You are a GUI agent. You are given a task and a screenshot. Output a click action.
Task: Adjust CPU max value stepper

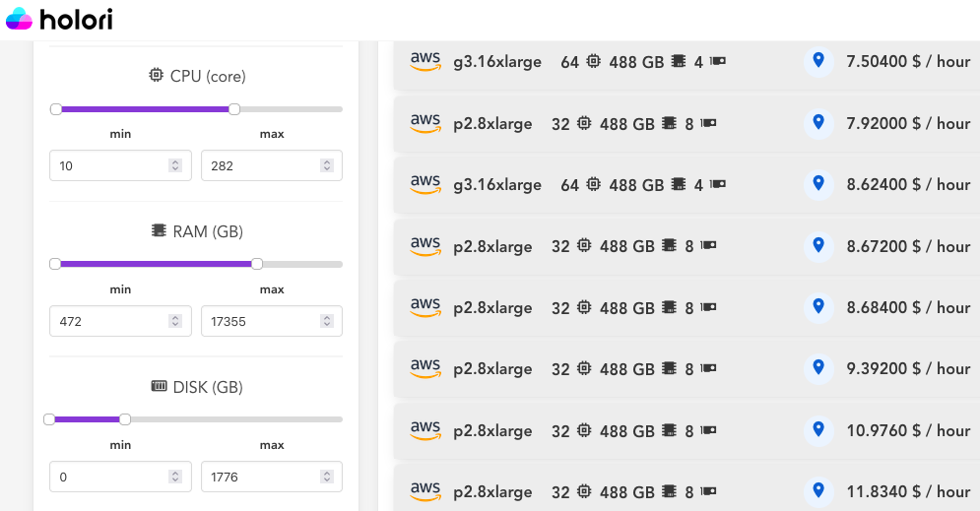327,165
